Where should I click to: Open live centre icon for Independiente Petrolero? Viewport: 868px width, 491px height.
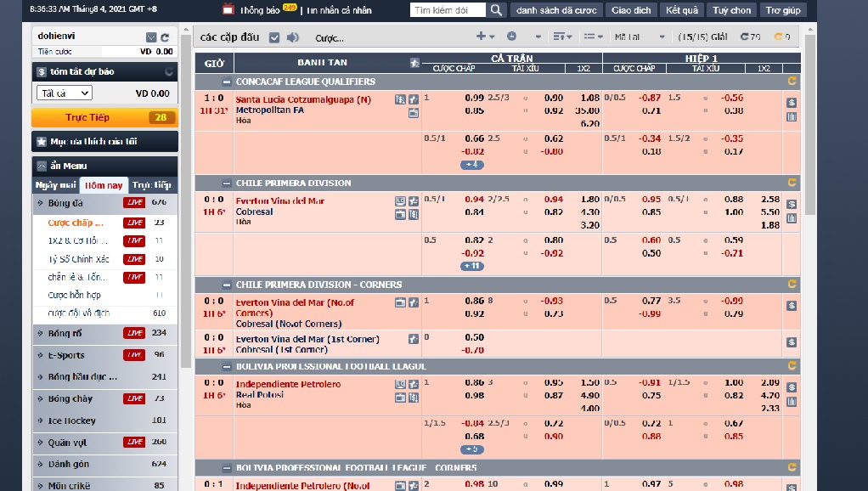point(400,384)
